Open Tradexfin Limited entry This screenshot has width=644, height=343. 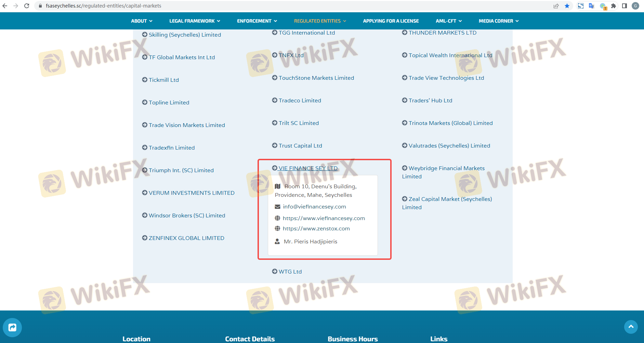point(172,148)
